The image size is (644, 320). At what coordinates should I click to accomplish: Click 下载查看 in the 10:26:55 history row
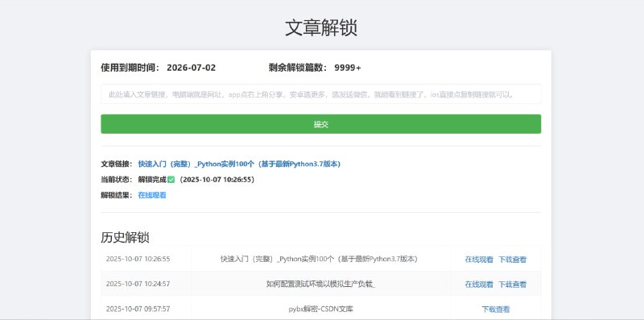(513, 260)
